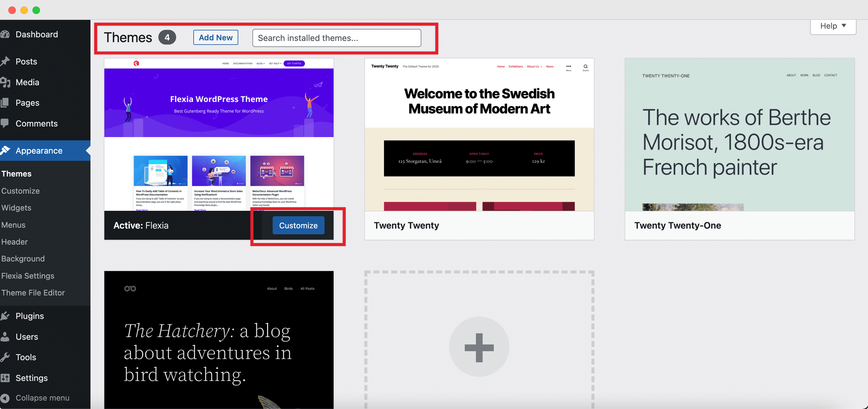Toggle Appearance section in sidebar
The height and width of the screenshot is (409, 868).
[x=39, y=150]
